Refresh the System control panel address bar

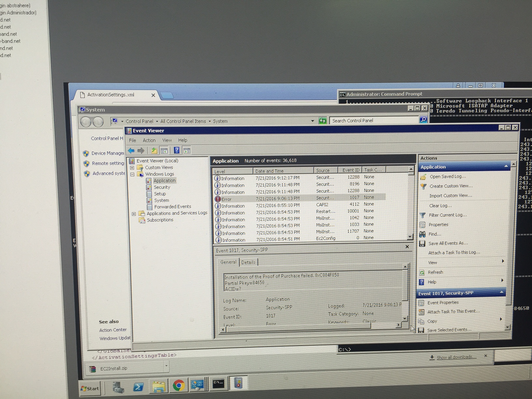coord(322,121)
